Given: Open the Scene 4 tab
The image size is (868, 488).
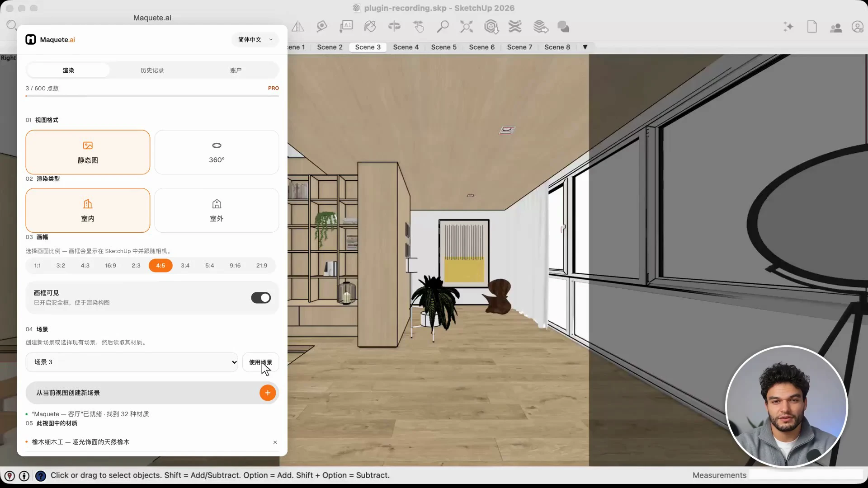Looking at the screenshot, I should 406,47.
